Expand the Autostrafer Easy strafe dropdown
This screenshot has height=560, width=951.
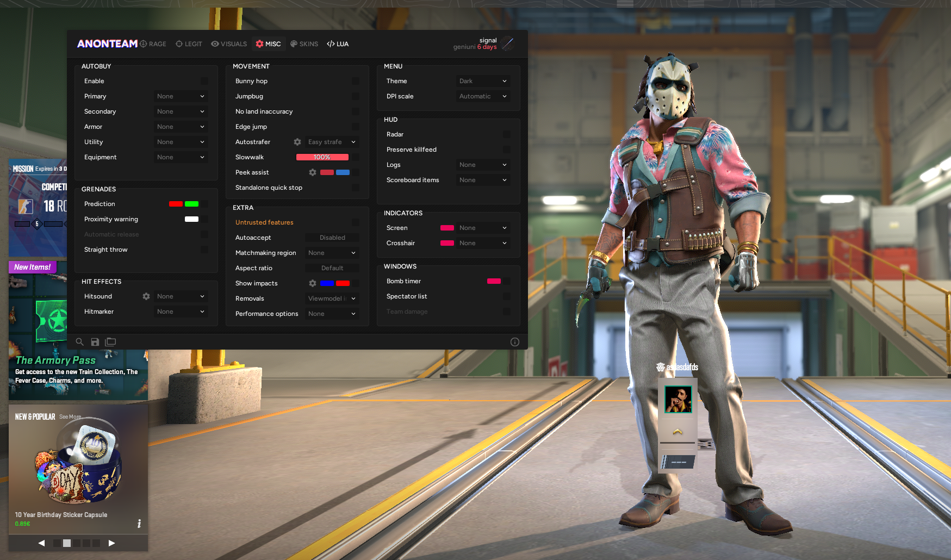[332, 142]
